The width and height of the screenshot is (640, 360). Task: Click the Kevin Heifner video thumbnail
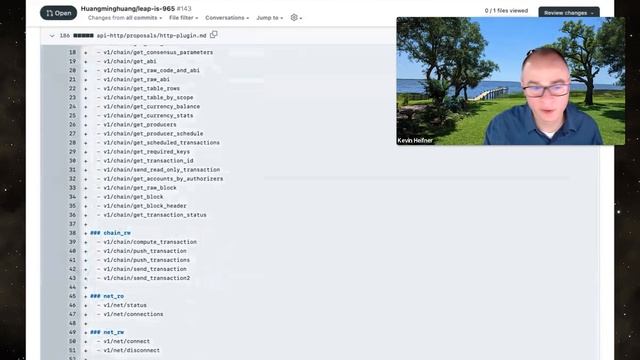tap(511, 81)
